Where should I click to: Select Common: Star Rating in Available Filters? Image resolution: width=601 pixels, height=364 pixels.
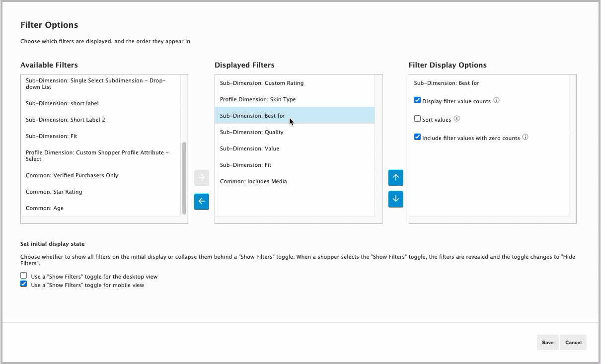[54, 192]
